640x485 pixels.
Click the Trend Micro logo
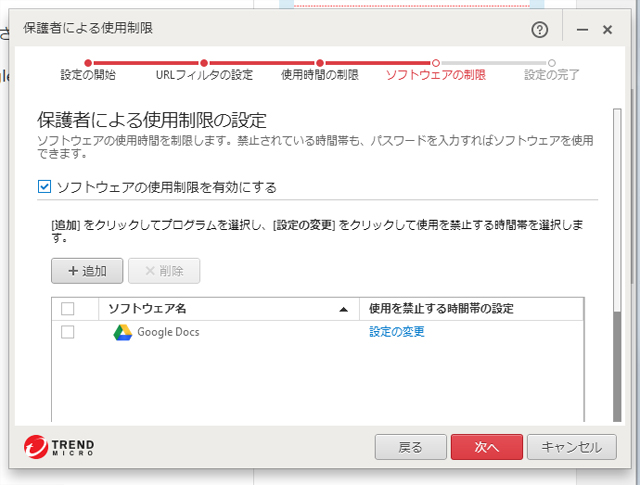pos(59,447)
